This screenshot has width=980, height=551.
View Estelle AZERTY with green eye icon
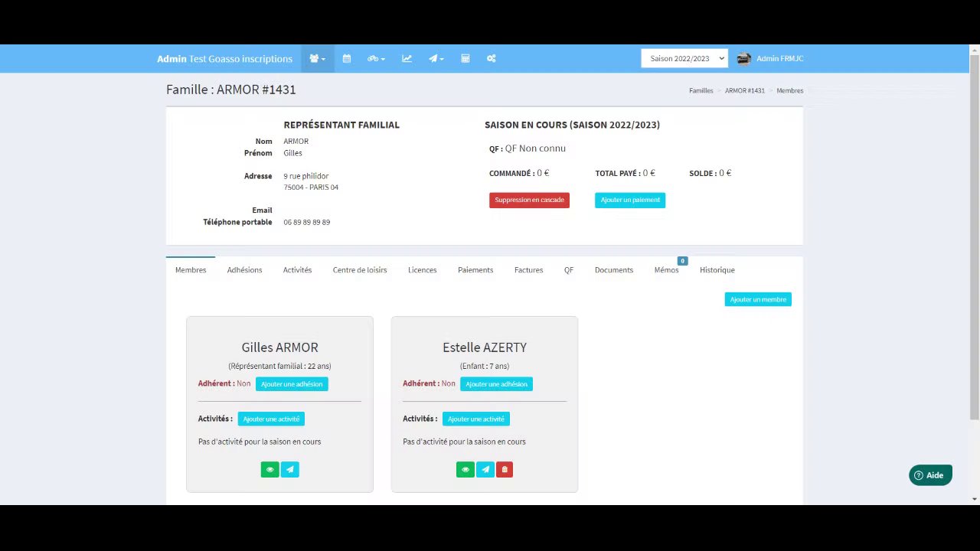465,470
